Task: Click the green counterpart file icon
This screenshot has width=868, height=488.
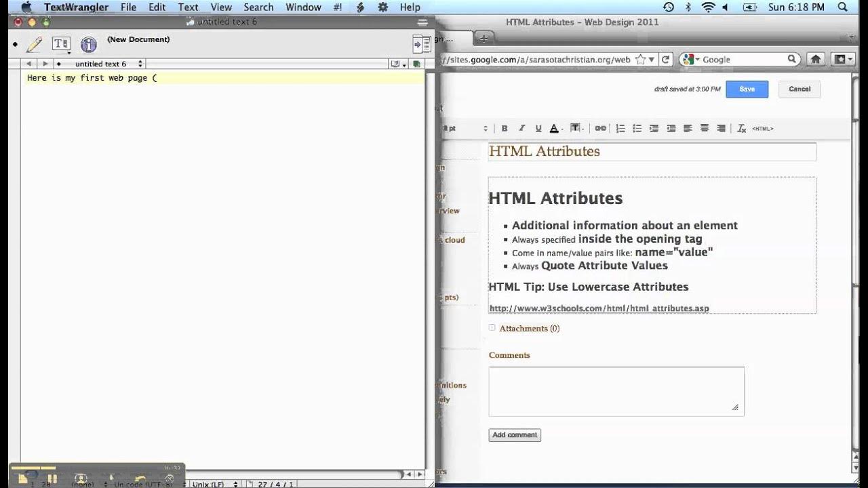Action: [x=416, y=64]
